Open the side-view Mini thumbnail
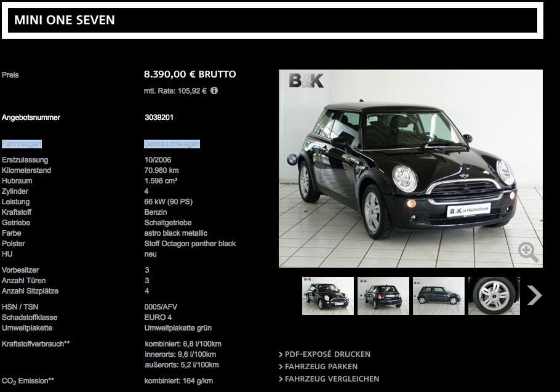The width and height of the screenshot is (560, 392). [439, 296]
